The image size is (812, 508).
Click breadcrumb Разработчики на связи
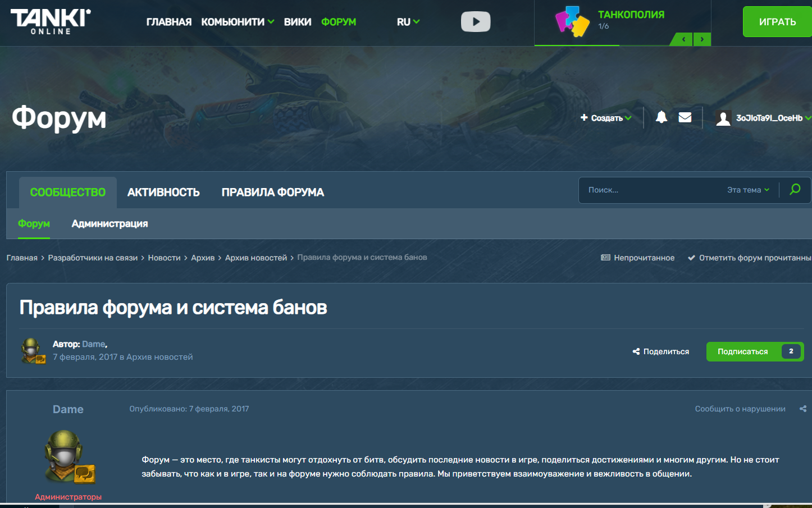pos(93,258)
